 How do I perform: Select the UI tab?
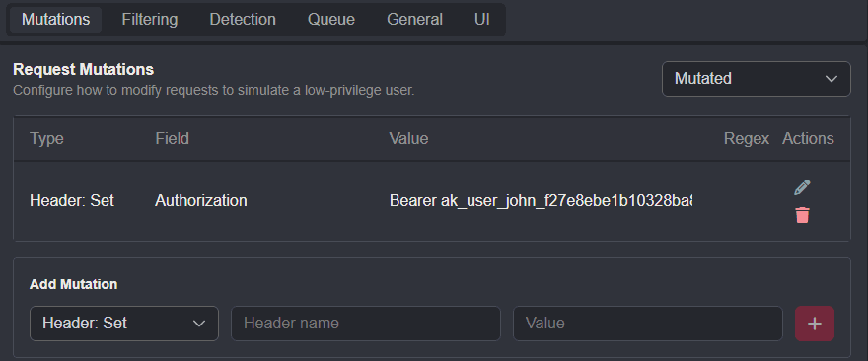(x=481, y=20)
